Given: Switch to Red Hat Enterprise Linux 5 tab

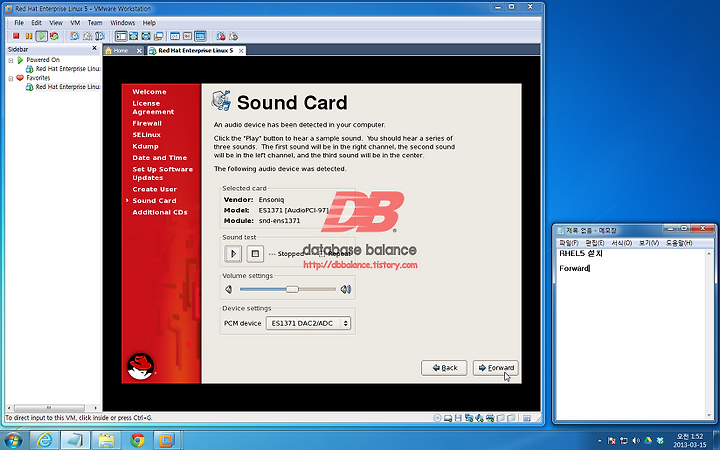Looking at the screenshot, I should tap(196, 51).
